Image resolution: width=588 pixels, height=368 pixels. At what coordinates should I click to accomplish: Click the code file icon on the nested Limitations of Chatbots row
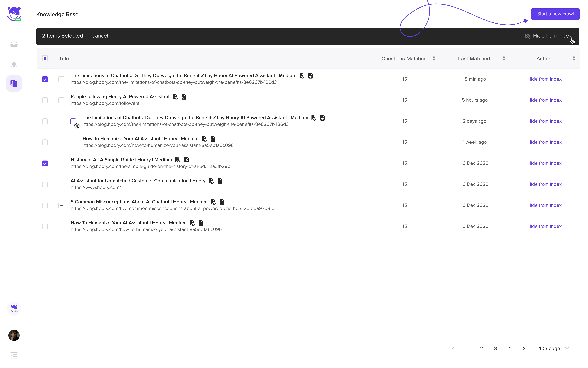point(322,118)
